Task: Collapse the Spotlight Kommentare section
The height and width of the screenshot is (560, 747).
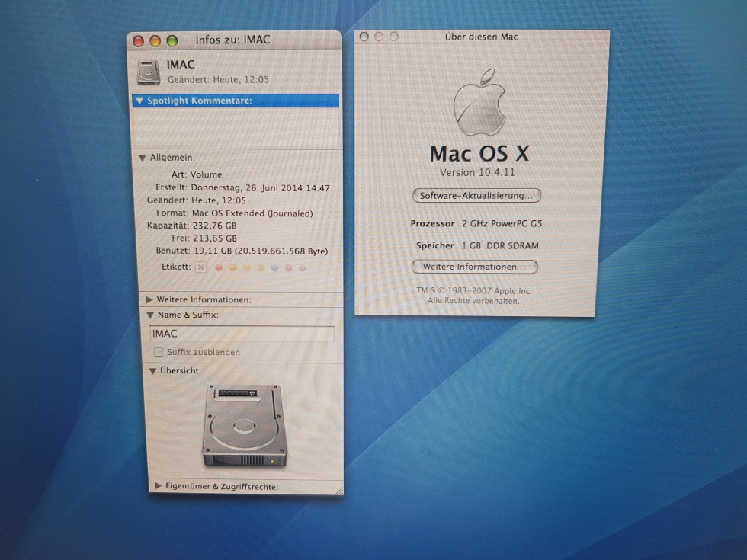Action: (139, 101)
